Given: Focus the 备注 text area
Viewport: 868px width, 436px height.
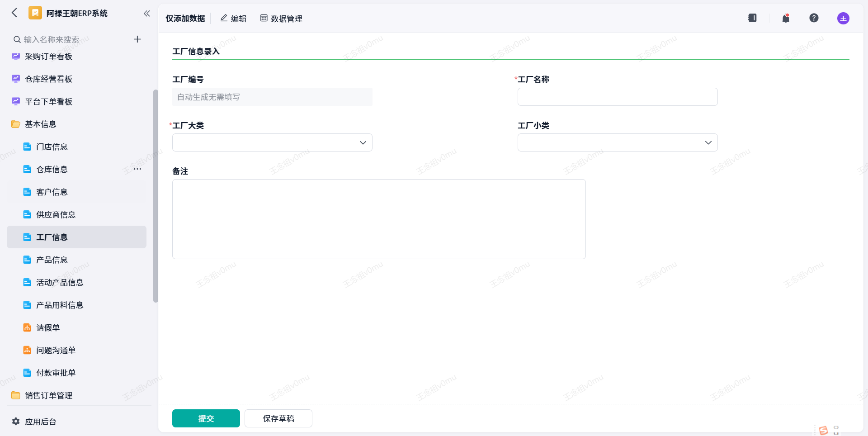Looking at the screenshot, I should pyautogui.click(x=379, y=219).
